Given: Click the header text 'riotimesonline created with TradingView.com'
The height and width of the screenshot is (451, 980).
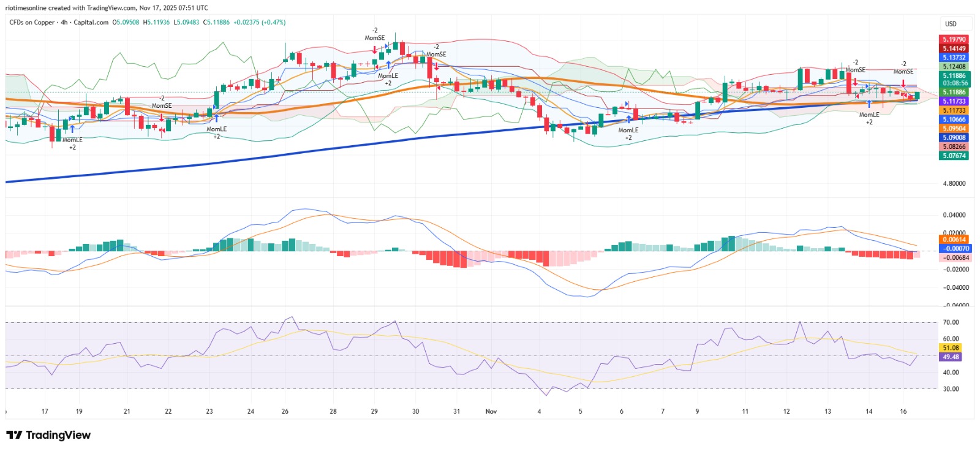Looking at the screenshot, I should pos(70,8).
